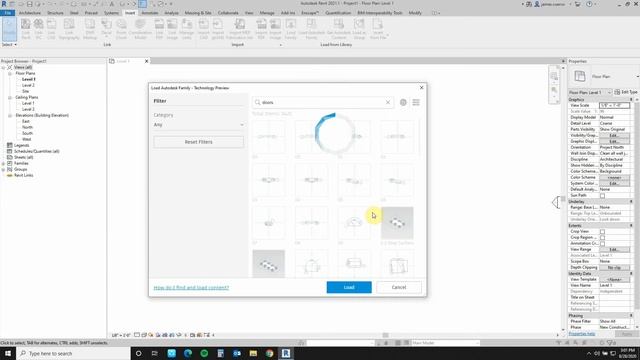Open the Category filter dropdown

[x=198, y=125]
